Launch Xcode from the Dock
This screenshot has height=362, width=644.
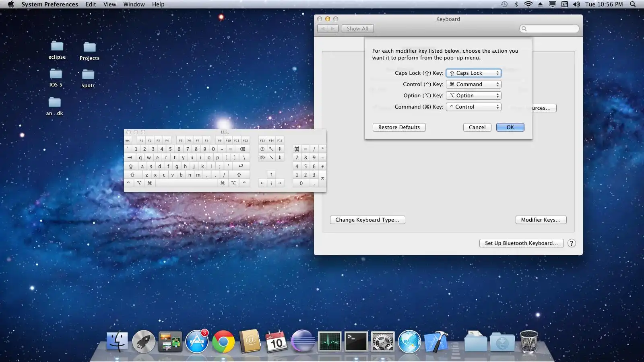pos(436,342)
